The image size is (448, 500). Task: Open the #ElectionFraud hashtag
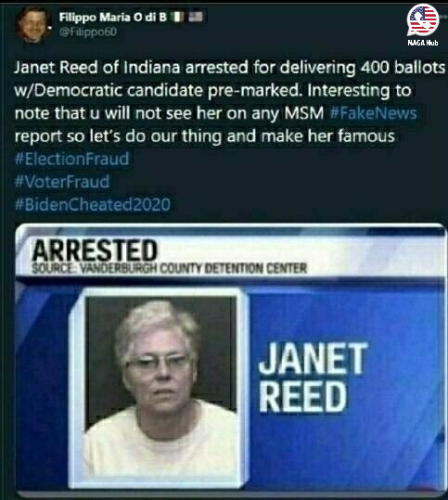[72, 159]
